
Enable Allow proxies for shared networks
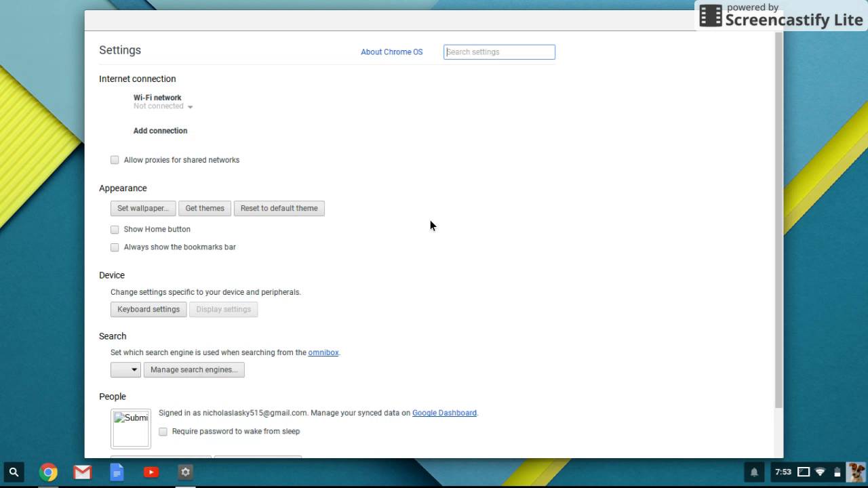tap(115, 160)
